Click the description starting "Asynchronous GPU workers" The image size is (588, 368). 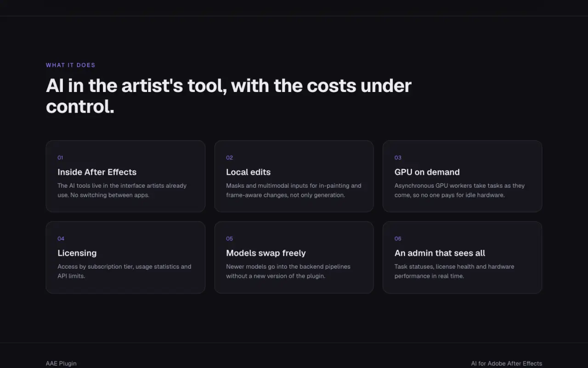tap(459, 190)
